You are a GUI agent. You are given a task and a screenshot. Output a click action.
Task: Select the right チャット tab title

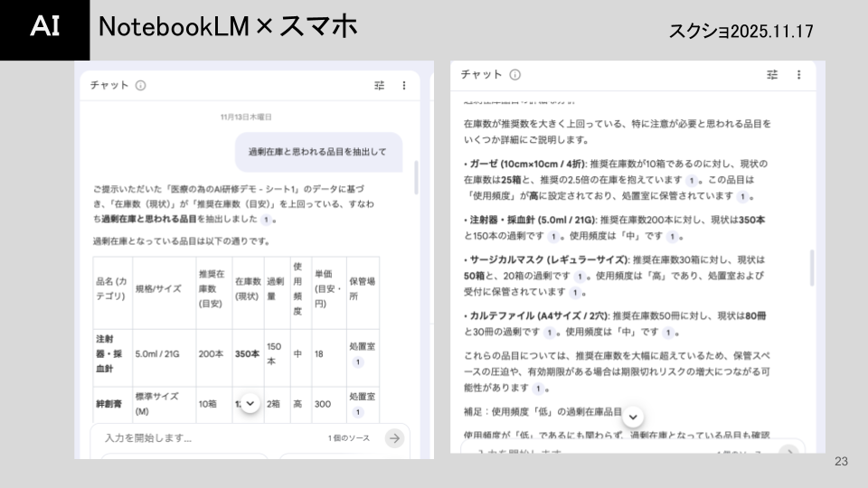point(481,75)
